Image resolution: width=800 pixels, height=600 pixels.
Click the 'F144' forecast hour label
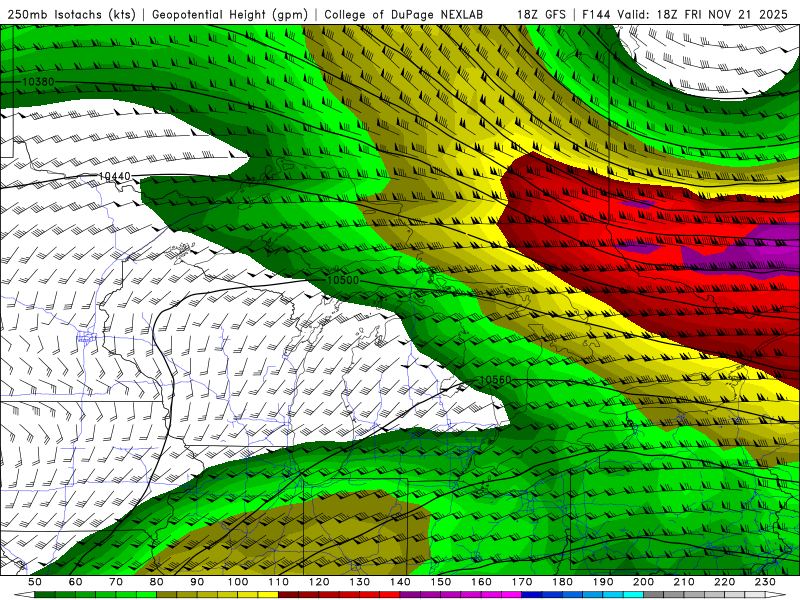pyautogui.click(x=596, y=14)
